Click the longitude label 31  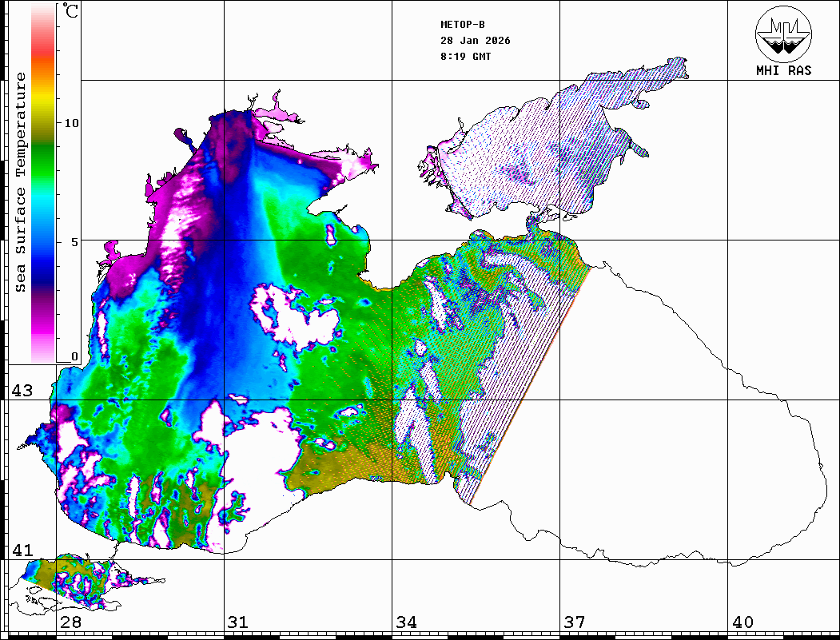pyautogui.click(x=237, y=622)
